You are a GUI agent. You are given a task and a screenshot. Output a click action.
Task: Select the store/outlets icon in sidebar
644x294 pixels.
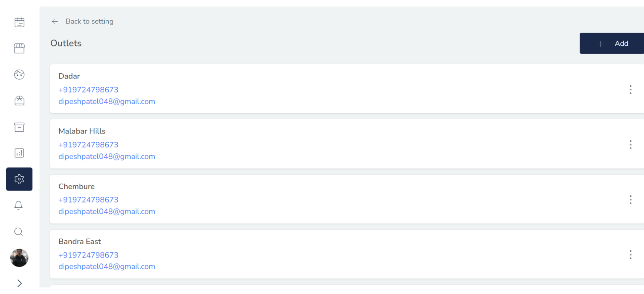[x=19, y=48]
